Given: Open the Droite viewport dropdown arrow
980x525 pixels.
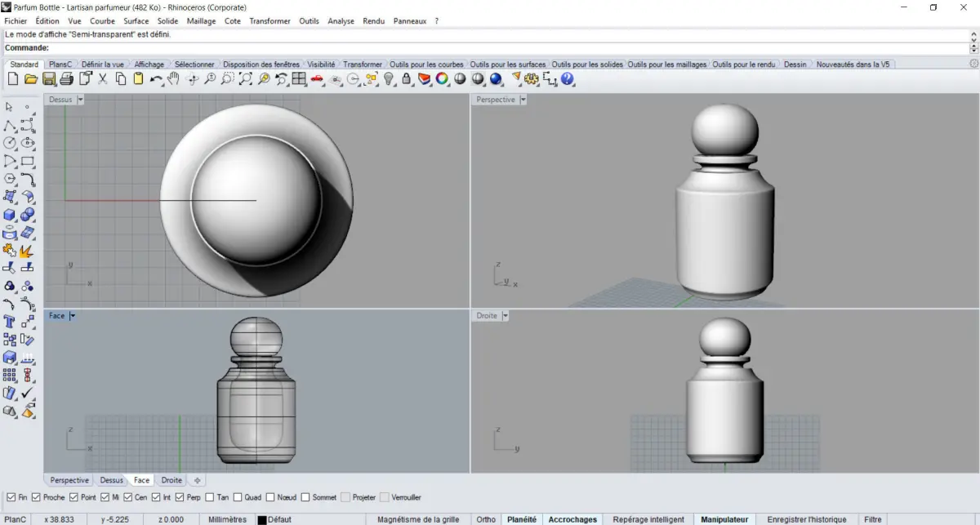Looking at the screenshot, I should click(505, 316).
